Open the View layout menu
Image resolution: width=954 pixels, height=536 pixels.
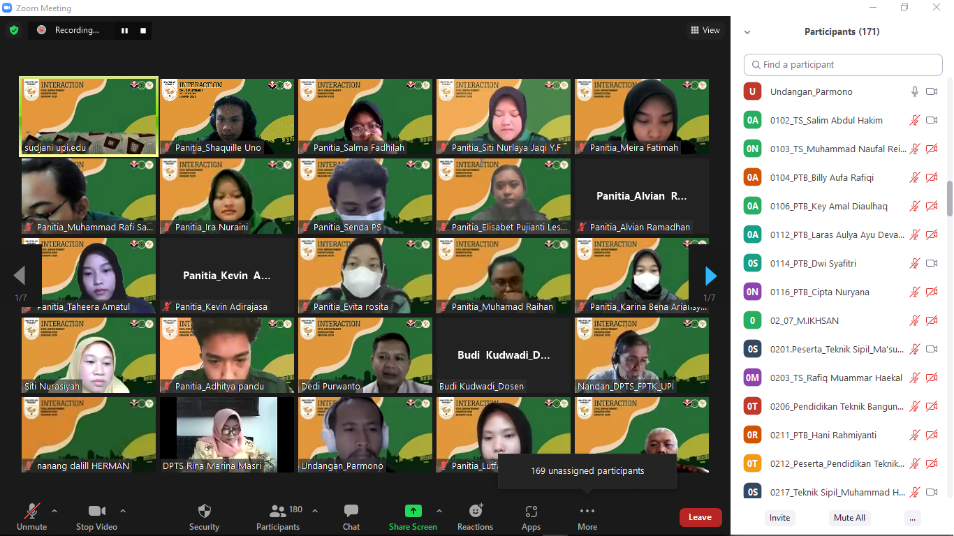(705, 30)
